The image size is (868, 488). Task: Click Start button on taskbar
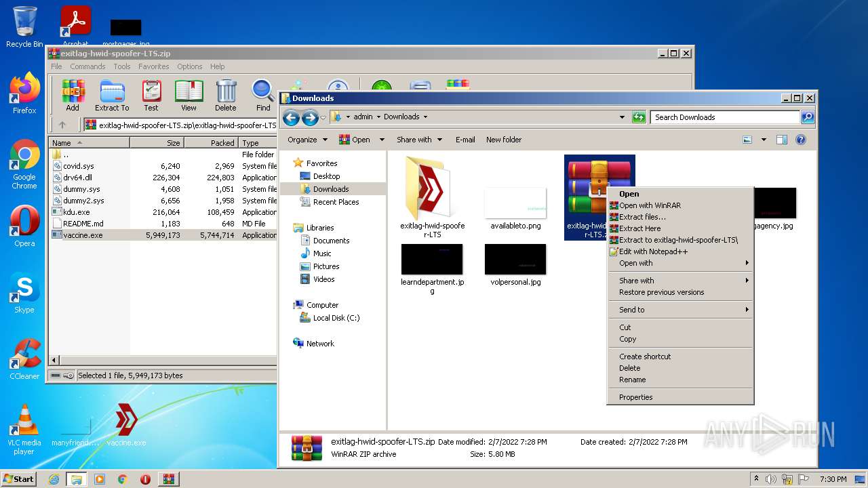click(x=19, y=479)
